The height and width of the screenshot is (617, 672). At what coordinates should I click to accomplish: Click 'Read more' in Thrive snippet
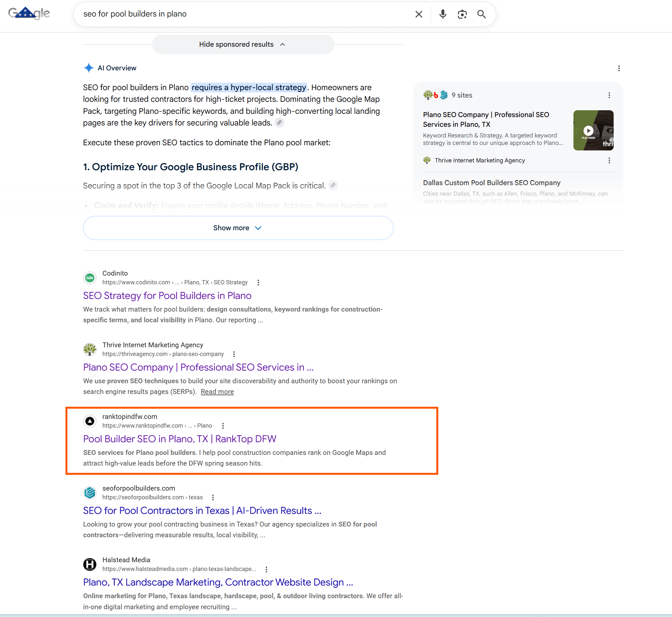coord(217,392)
